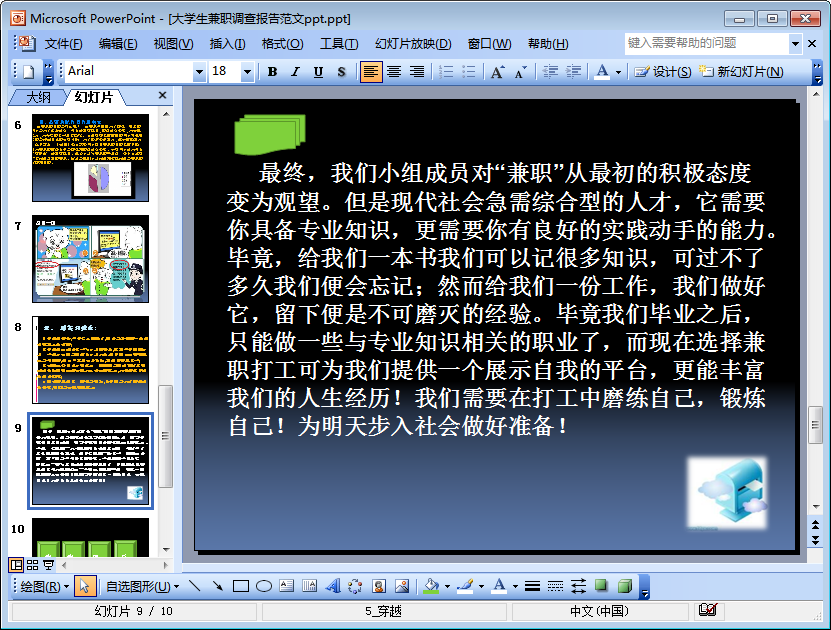The height and width of the screenshot is (630, 831).
Task: Select the rectangle drawing tool
Action: [240, 586]
